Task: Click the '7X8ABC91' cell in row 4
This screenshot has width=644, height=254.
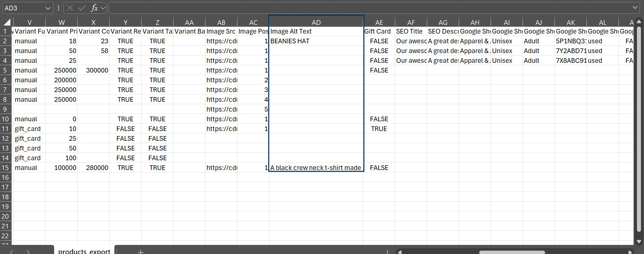Action: pyautogui.click(x=571, y=60)
